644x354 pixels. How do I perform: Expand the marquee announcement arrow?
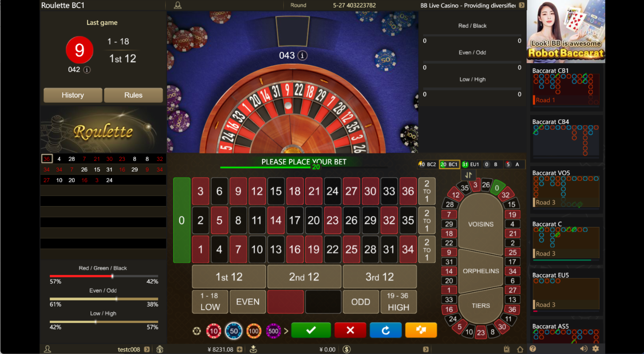click(x=522, y=5)
